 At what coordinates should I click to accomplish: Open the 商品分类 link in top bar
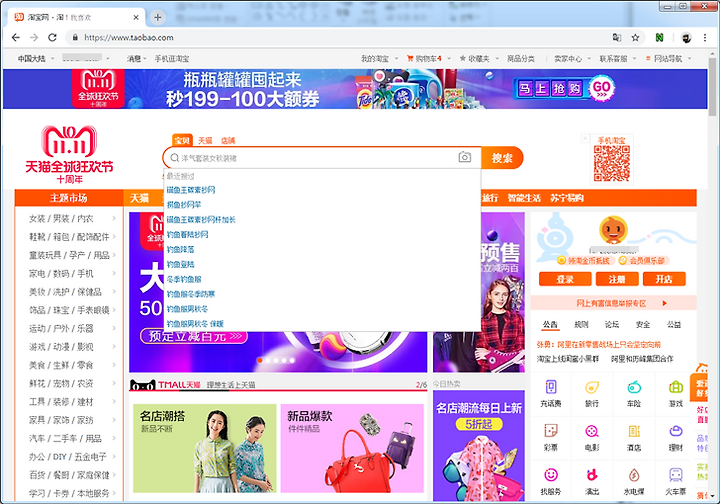tap(521, 59)
